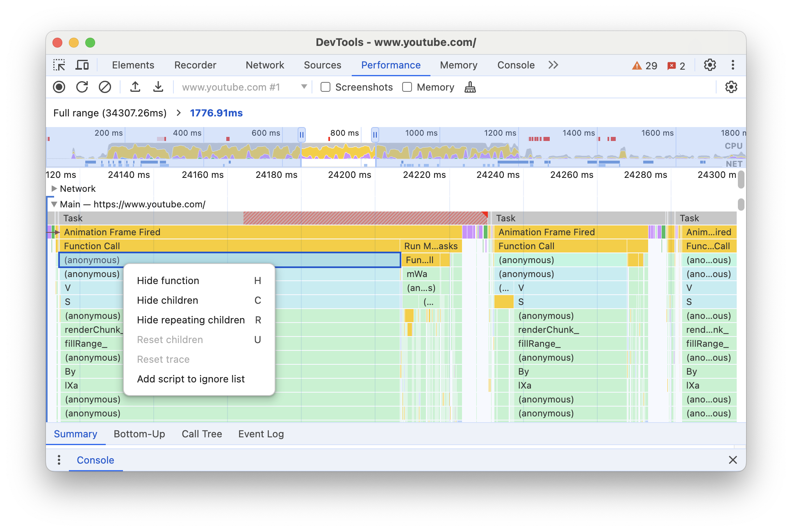Click the clear recording button
The width and height of the screenshot is (792, 532).
point(104,87)
